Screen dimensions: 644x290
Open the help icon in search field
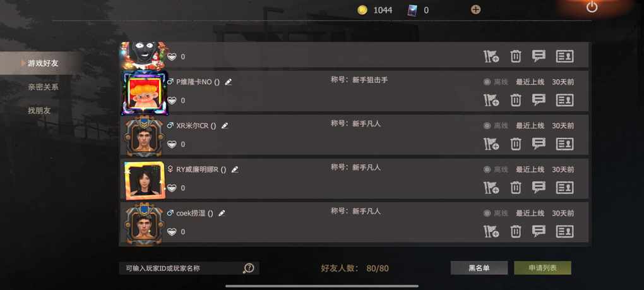pyautogui.click(x=249, y=269)
